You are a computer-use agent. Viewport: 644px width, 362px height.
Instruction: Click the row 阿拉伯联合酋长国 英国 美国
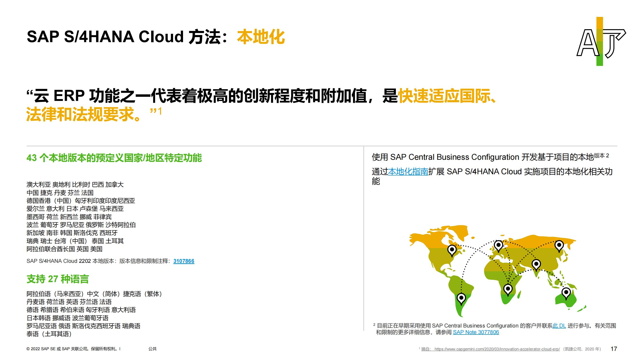coord(64,249)
